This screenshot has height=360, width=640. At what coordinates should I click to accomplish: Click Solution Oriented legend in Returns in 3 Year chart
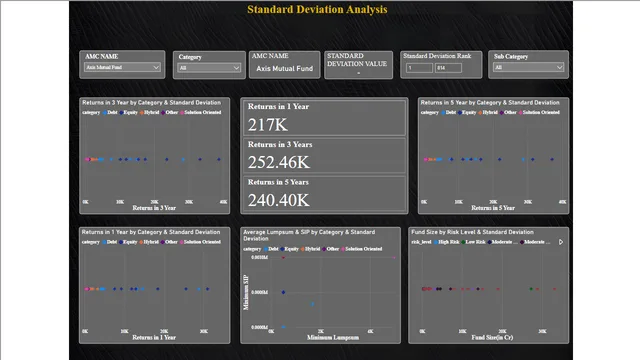click(201, 112)
